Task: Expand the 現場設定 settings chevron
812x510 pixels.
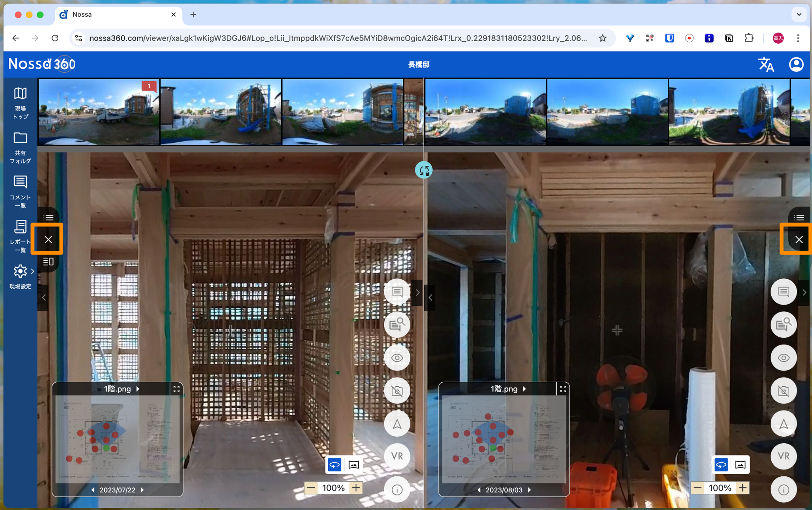Action: point(33,272)
